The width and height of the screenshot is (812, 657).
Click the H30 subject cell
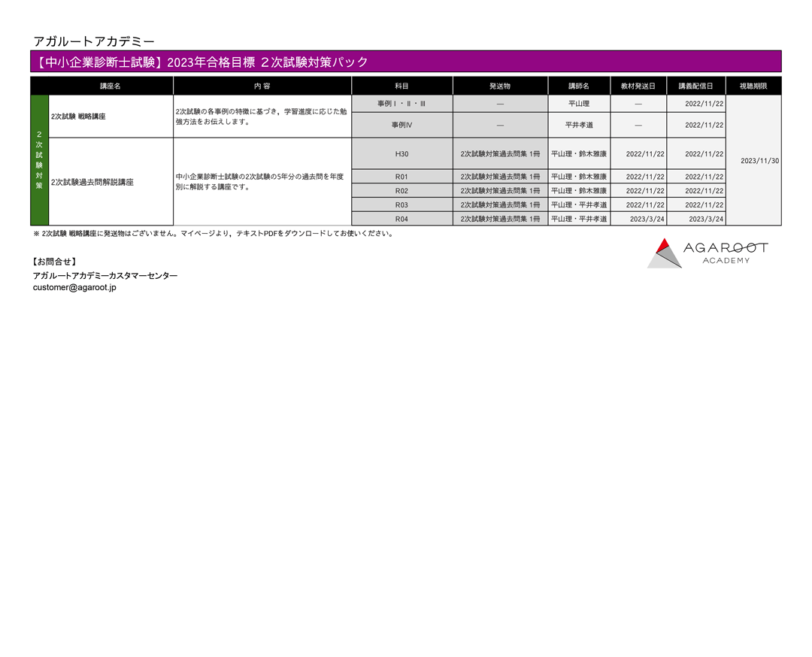click(401, 154)
